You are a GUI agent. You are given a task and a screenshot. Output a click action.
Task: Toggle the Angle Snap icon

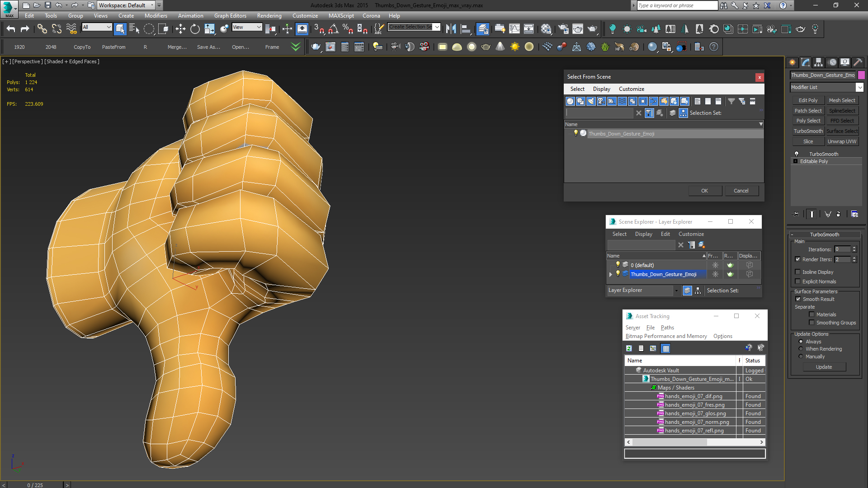point(333,29)
